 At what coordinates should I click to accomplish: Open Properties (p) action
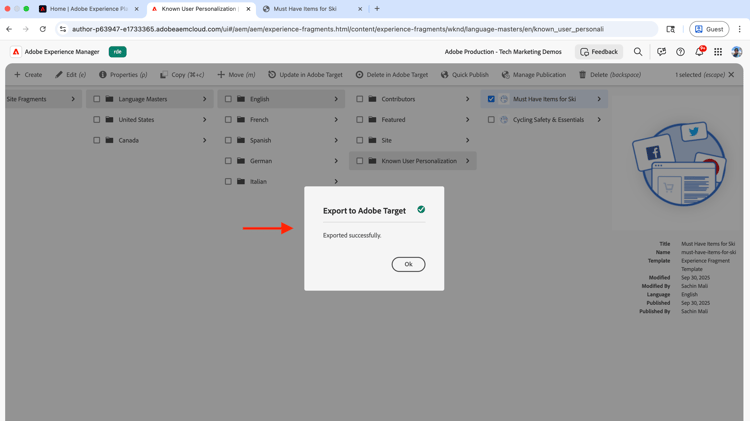(x=123, y=75)
